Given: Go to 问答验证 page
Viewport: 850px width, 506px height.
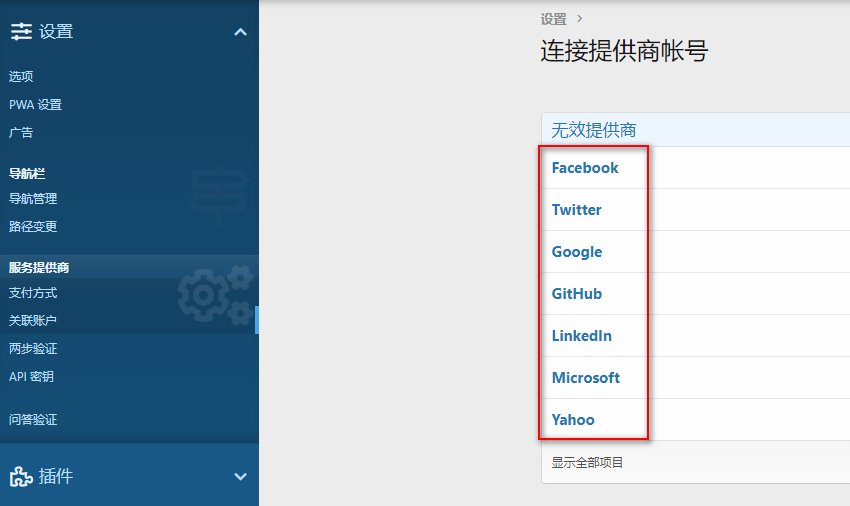Looking at the screenshot, I should 33,419.
